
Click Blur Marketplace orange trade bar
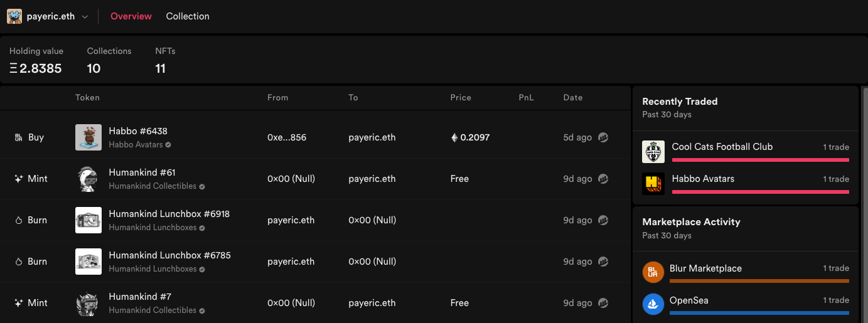click(759, 281)
